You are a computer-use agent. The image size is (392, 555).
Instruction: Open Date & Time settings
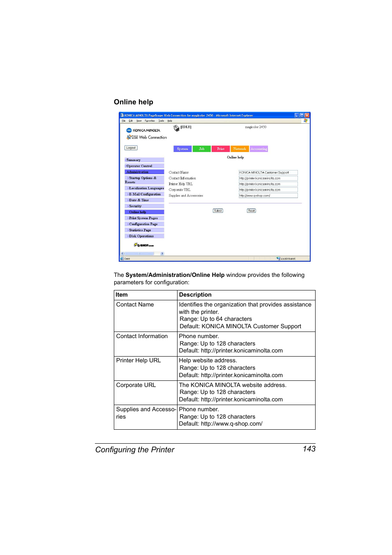144,200
